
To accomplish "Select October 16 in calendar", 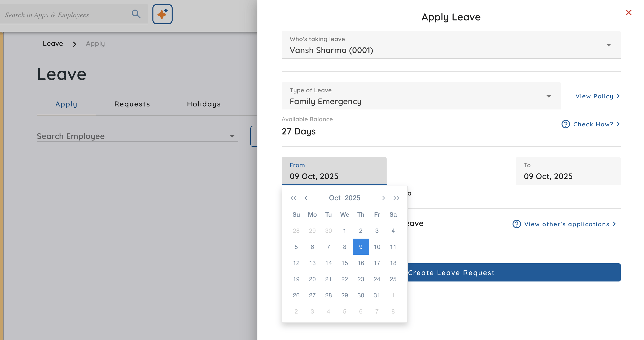I will (x=361, y=263).
